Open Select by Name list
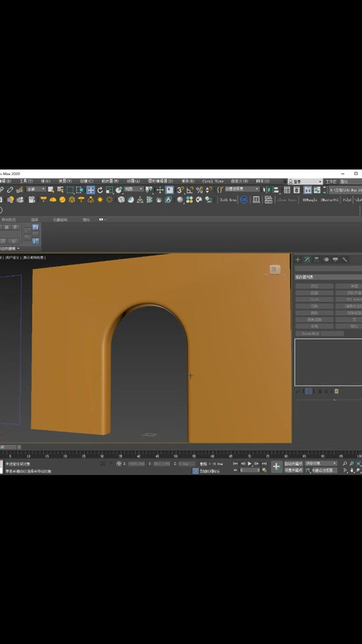 [x=61, y=190]
